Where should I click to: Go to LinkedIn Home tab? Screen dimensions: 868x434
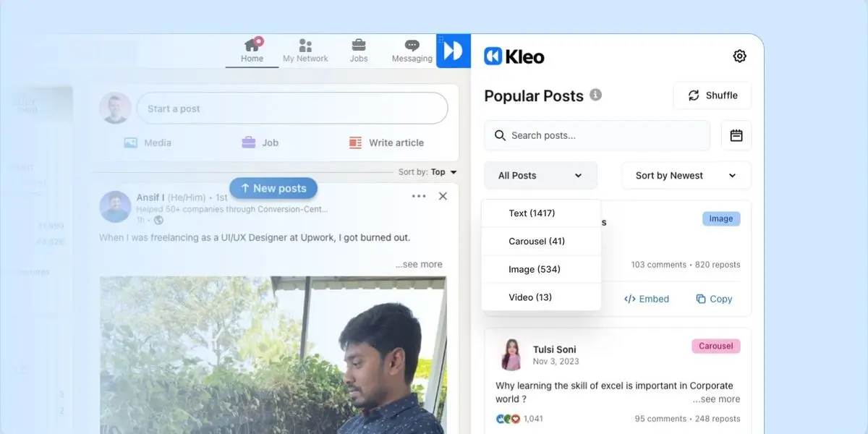point(252,51)
